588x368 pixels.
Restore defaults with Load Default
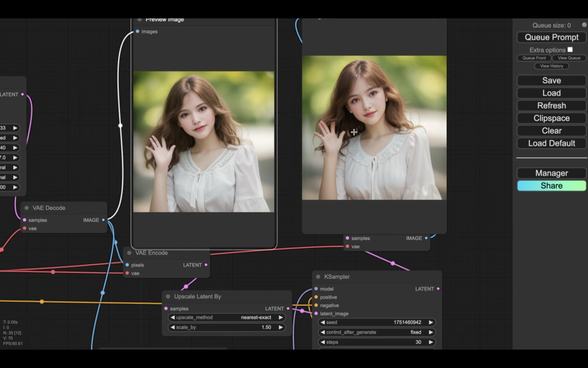coord(551,143)
